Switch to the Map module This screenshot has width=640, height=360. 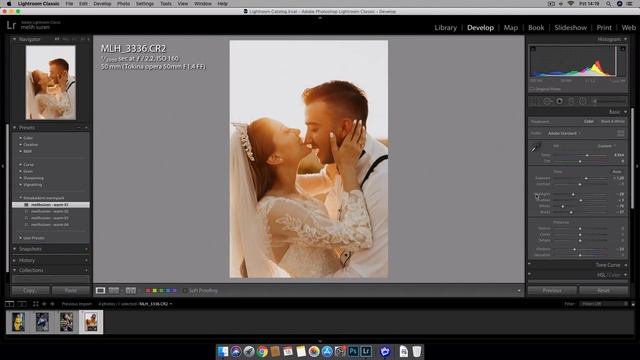511,27
